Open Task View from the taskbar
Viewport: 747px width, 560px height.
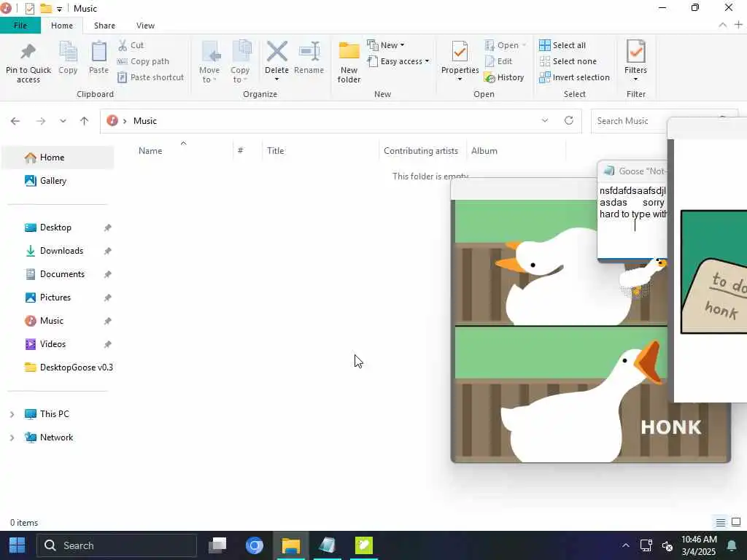tap(217, 545)
